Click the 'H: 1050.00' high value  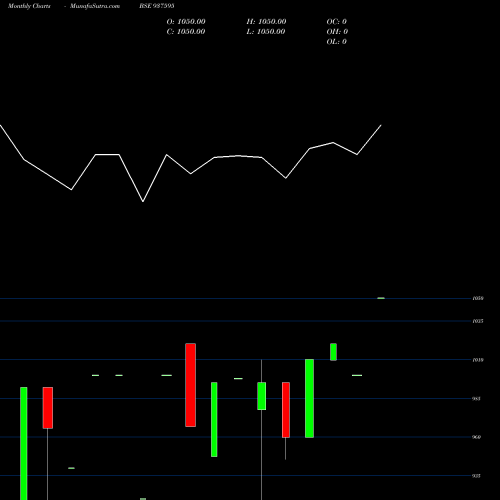coord(266,22)
